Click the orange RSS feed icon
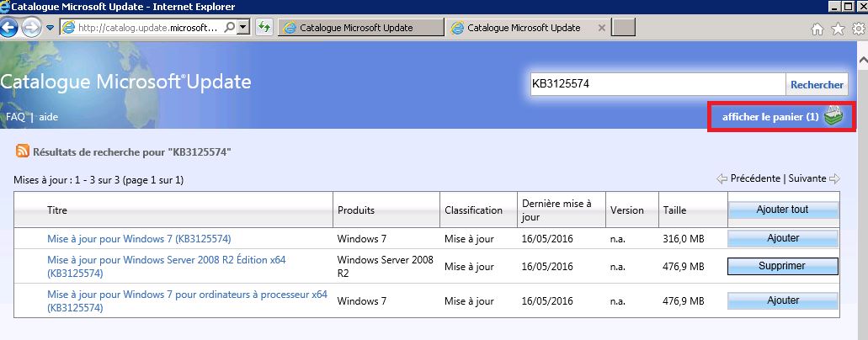The width and height of the screenshot is (868, 340). [x=23, y=151]
